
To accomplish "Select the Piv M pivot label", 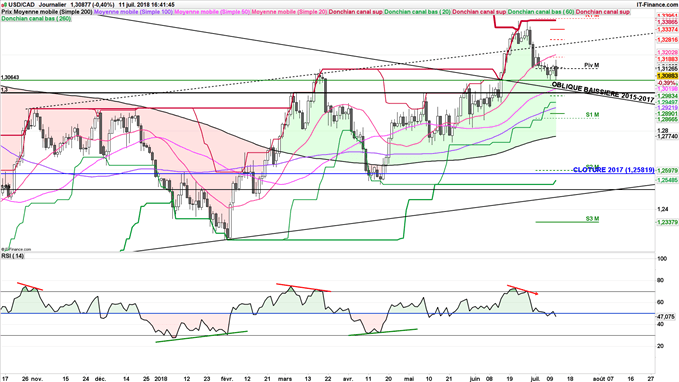I will (592, 65).
